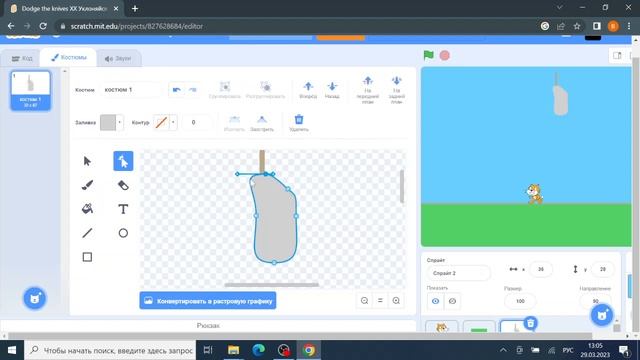Click Convert to bitmap button

(x=208, y=300)
